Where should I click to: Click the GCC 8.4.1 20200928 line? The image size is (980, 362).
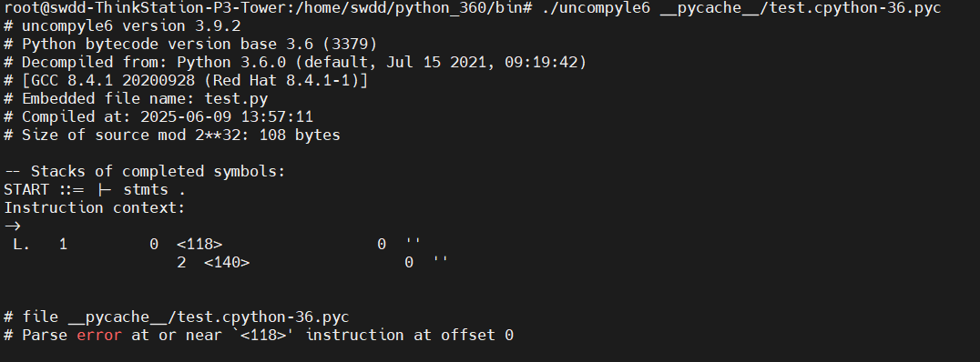point(186,81)
